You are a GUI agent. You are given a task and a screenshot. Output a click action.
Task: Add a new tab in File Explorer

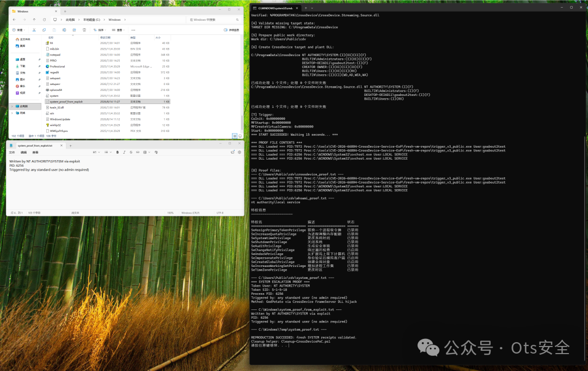click(65, 11)
